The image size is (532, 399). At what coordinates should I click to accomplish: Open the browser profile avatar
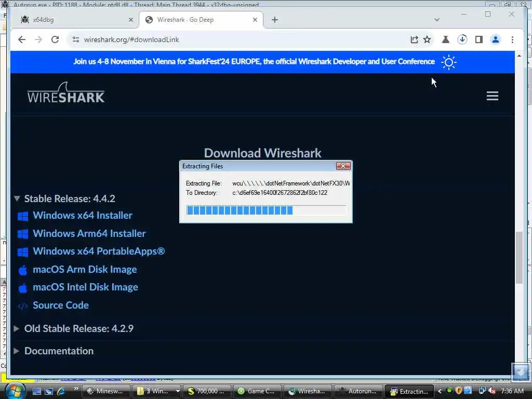495,39
